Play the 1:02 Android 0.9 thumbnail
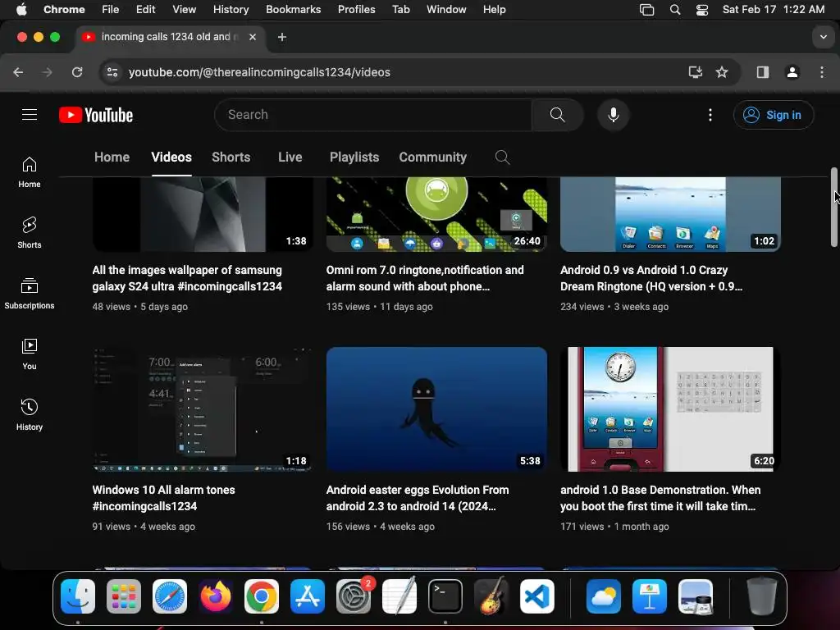Screen dimensions: 840x630 tap(670, 214)
